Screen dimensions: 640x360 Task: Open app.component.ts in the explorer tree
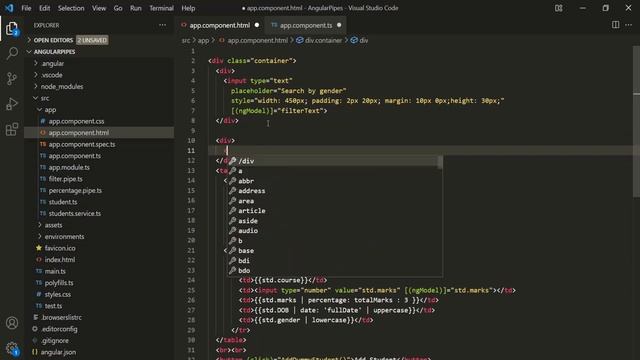[75, 156]
